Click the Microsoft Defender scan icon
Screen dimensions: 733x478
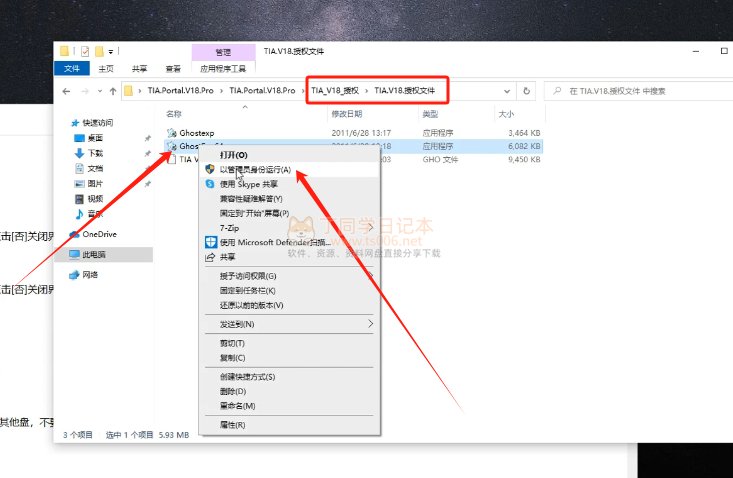click(211, 242)
